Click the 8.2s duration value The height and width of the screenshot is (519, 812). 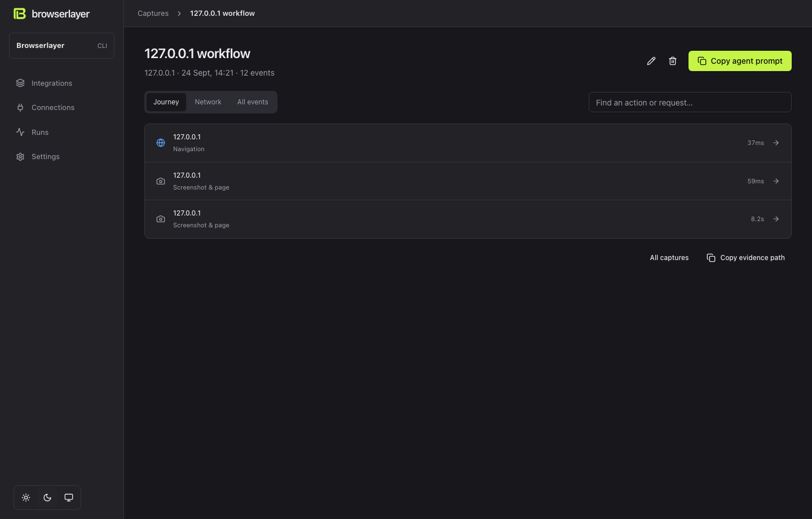(757, 219)
